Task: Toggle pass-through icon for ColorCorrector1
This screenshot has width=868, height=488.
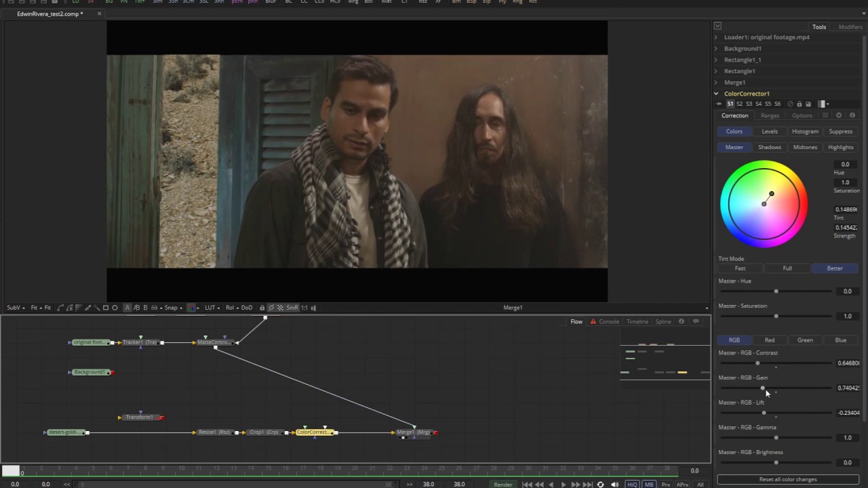Action: click(x=790, y=104)
